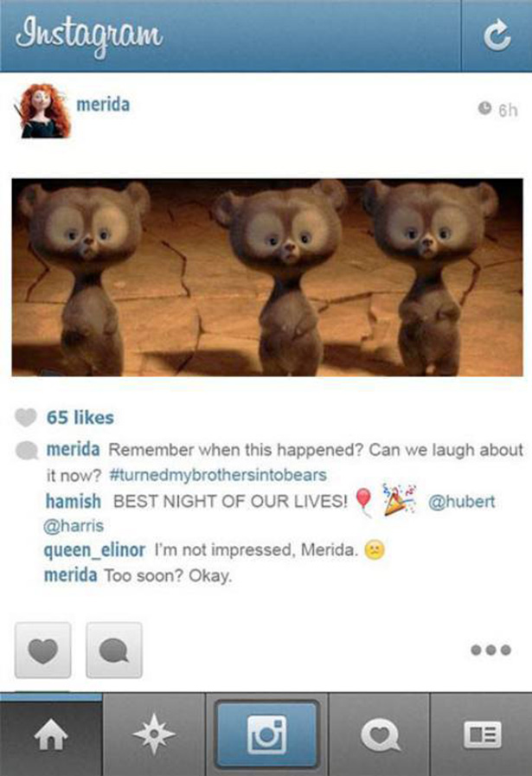Open the three-dots more options menu
The image size is (532, 776).
[490, 650]
